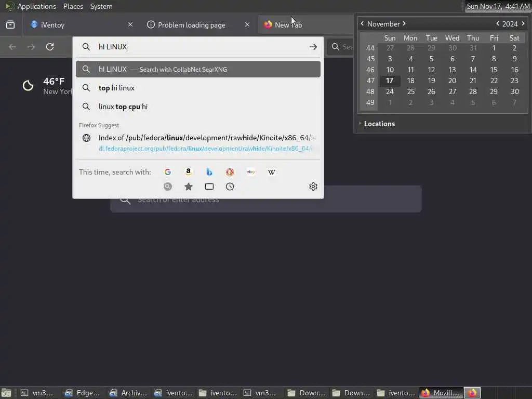The image size is (532, 399).
Task: Select November 1 in calendar
Action: point(494,48)
